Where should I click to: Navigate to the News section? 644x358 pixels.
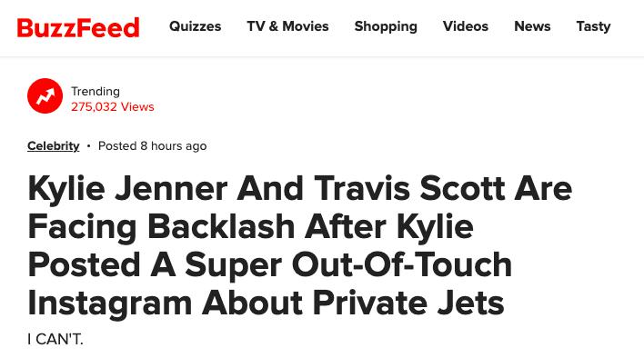tap(532, 26)
